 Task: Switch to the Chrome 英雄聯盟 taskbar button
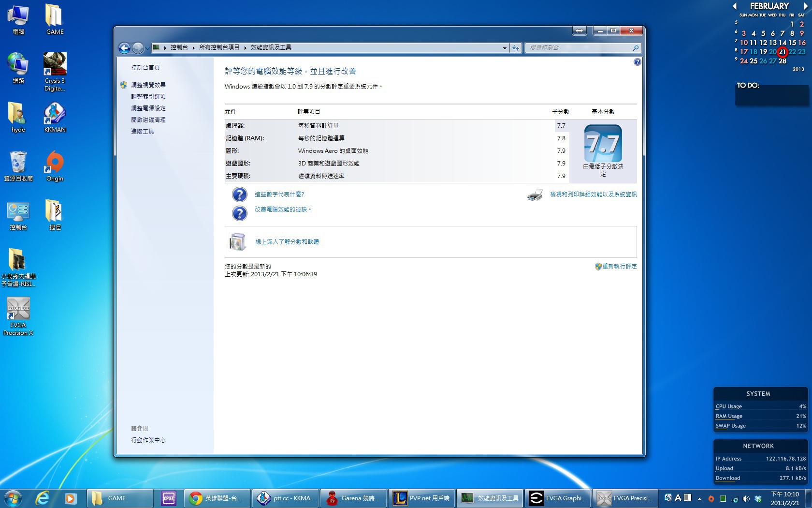point(217,498)
